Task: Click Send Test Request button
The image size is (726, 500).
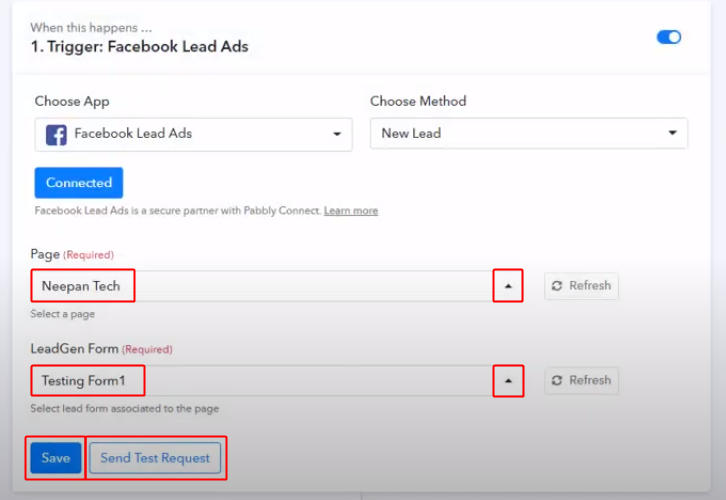Action: click(x=155, y=458)
